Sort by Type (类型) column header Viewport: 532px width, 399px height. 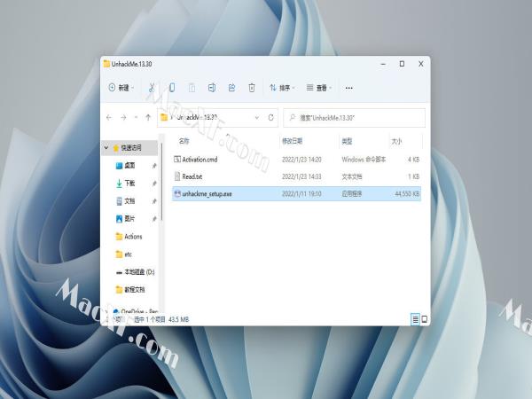347,141
